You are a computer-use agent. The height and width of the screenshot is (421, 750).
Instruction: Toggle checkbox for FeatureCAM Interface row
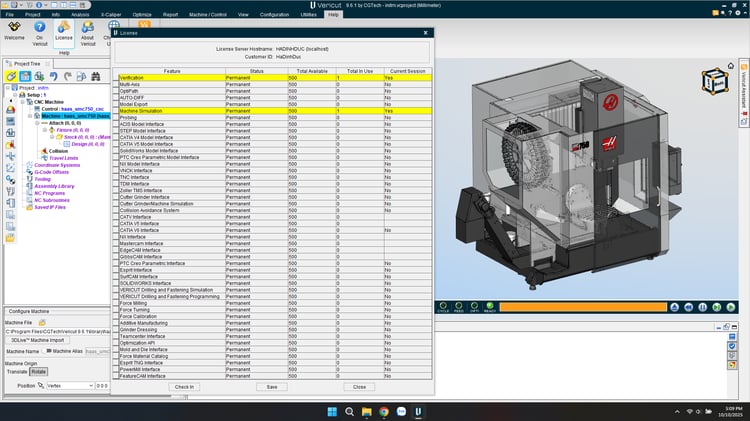[x=116, y=376]
